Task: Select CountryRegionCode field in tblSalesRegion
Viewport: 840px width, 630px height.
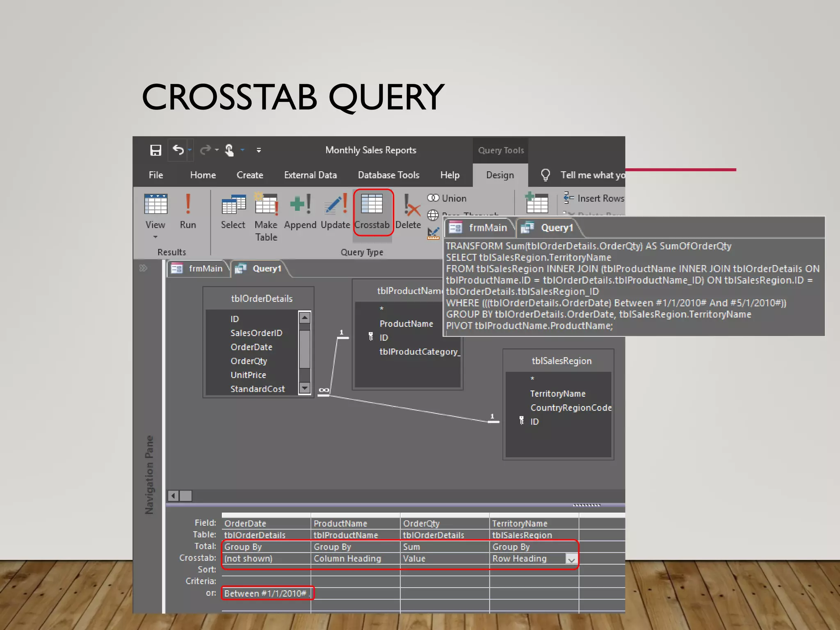Action: (x=571, y=408)
